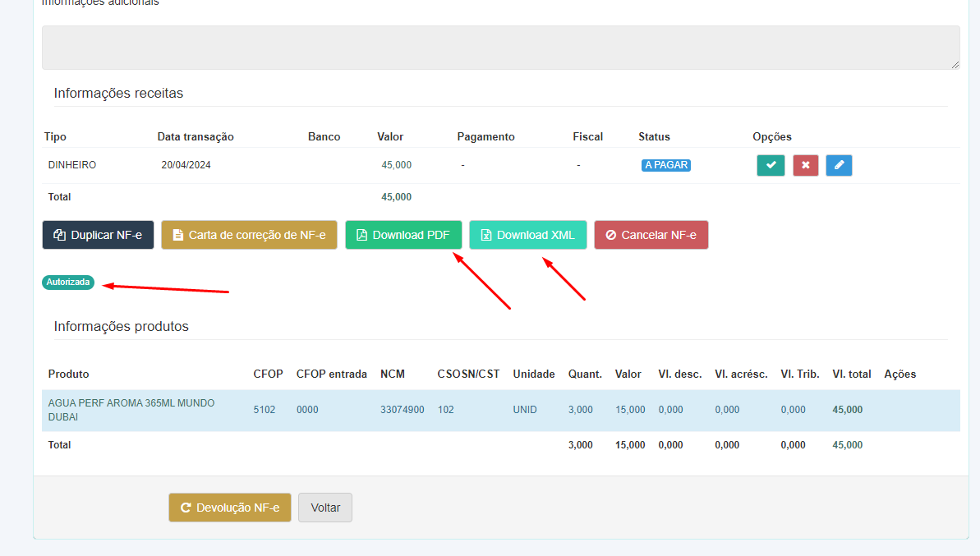Click the Produto column header
980x556 pixels.
[x=69, y=374]
